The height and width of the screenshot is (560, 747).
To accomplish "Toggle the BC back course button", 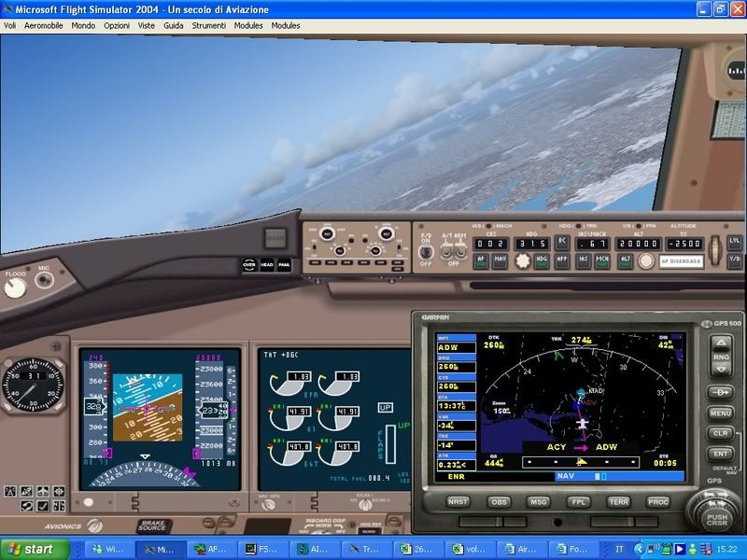I will coord(562,242).
